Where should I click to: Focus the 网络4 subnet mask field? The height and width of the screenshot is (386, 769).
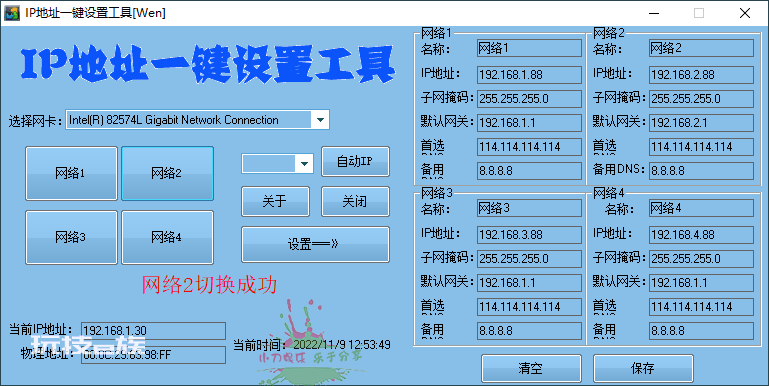click(x=701, y=258)
